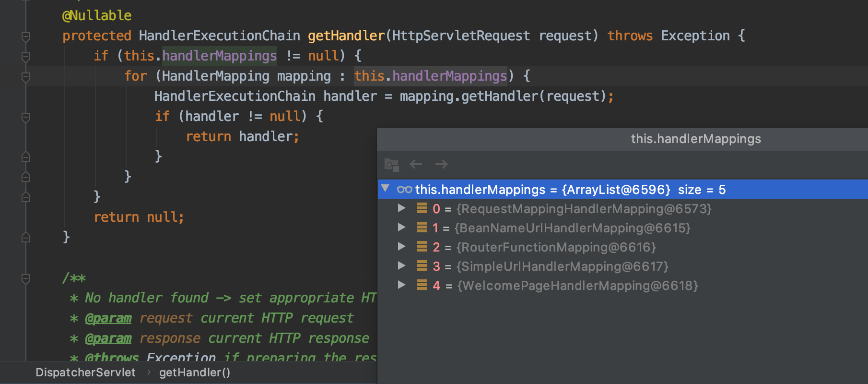This screenshot has height=384, width=868.
Task: Click the HttpServletRequest parameter type
Action: (x=461, y=36)
